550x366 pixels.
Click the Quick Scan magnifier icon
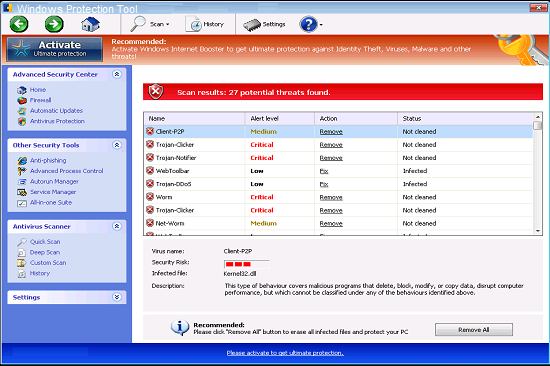[x=22, y=242]
